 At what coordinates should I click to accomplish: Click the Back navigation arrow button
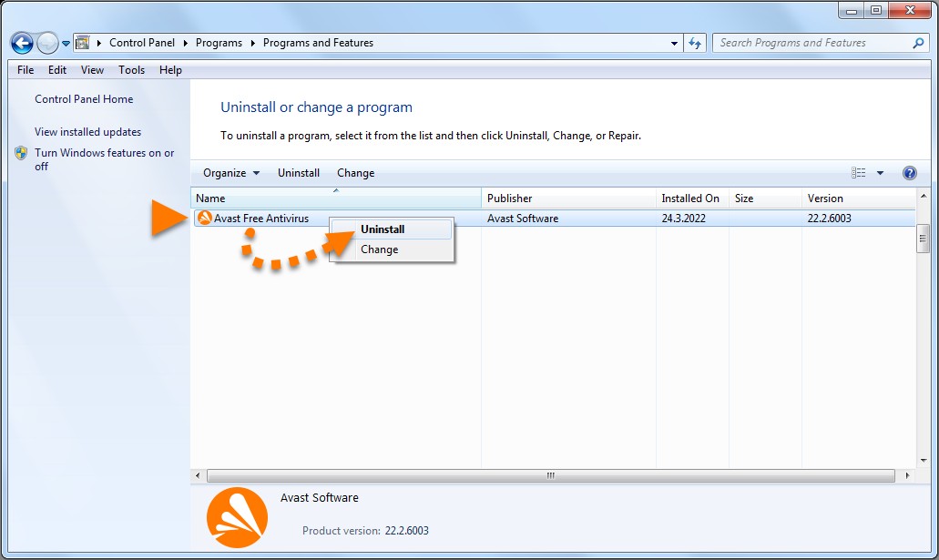pos(22,43)
